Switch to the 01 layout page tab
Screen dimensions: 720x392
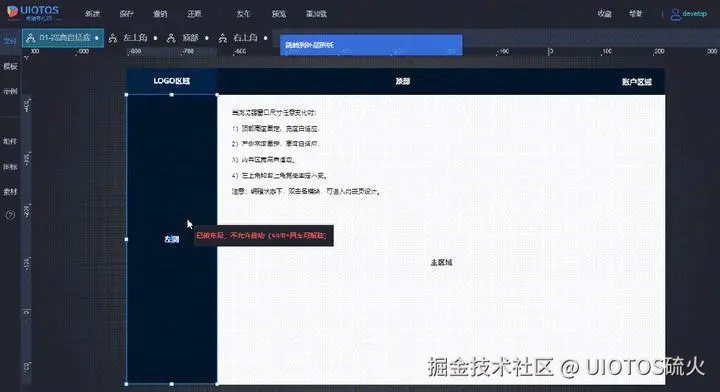pyautogui.click(x=63, y=38)
